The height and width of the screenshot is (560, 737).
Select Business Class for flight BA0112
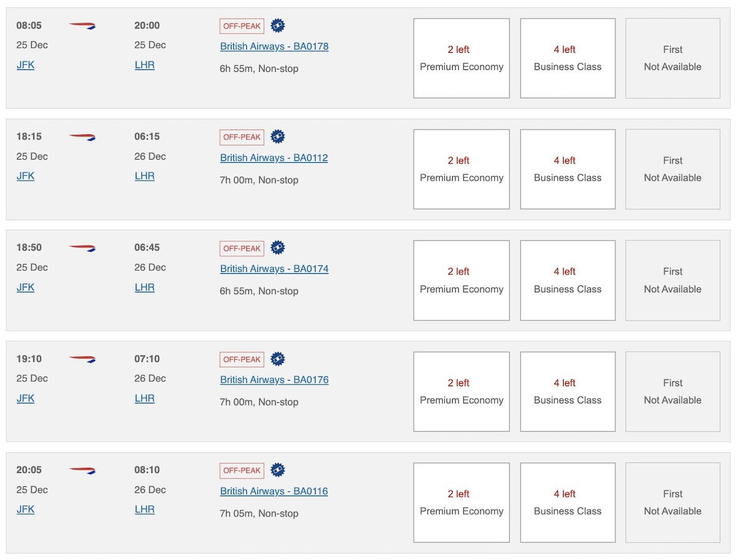pos(567,169)
